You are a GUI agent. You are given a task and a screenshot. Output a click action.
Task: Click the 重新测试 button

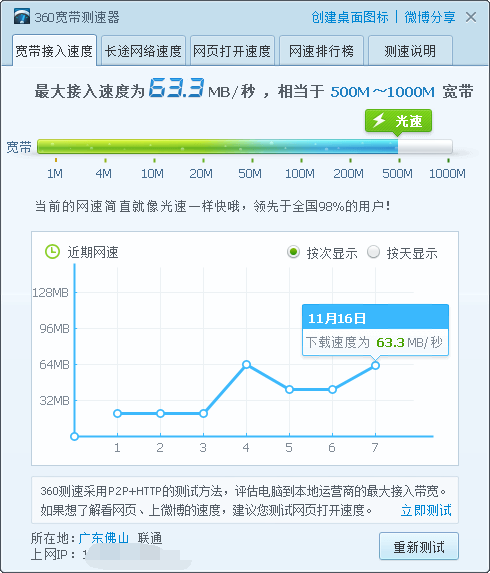click(x=419, y=547)
